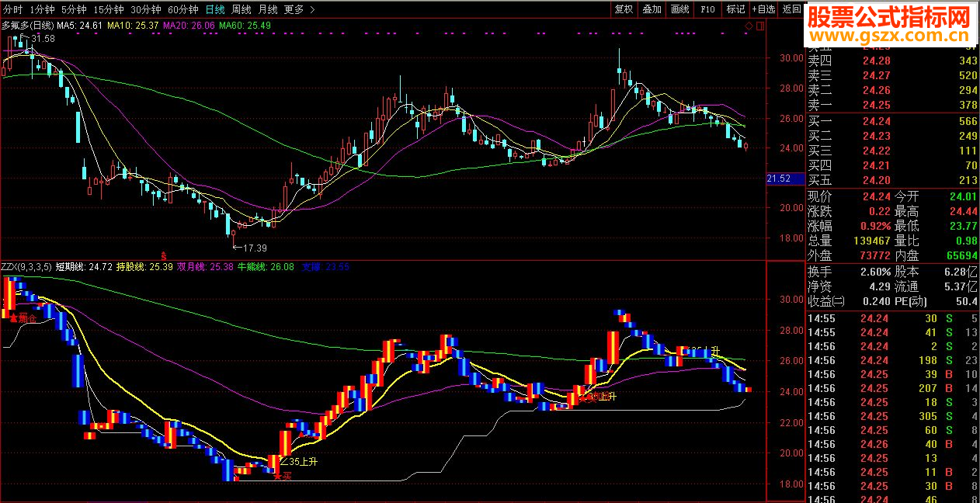Click the 牛熊线: 26.08 value

[x=266, y=267]
